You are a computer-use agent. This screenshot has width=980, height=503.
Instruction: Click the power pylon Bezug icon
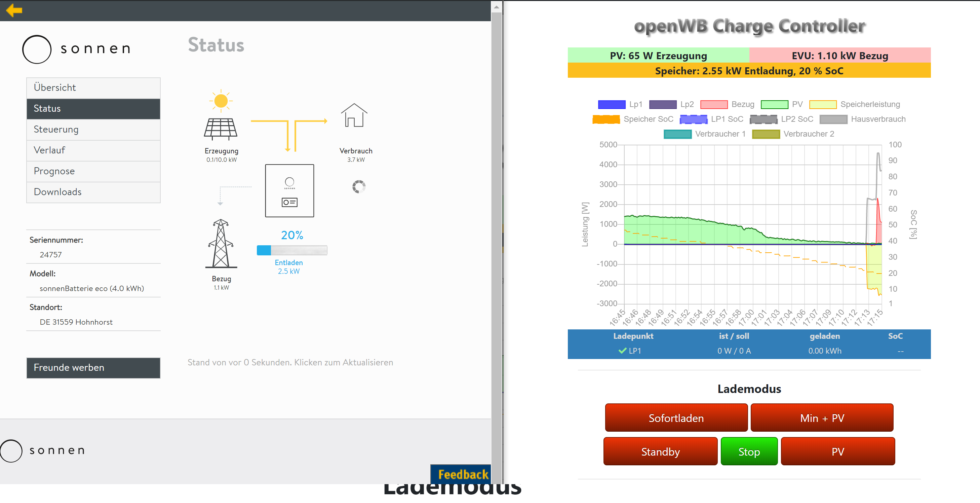tap(221, 244)
